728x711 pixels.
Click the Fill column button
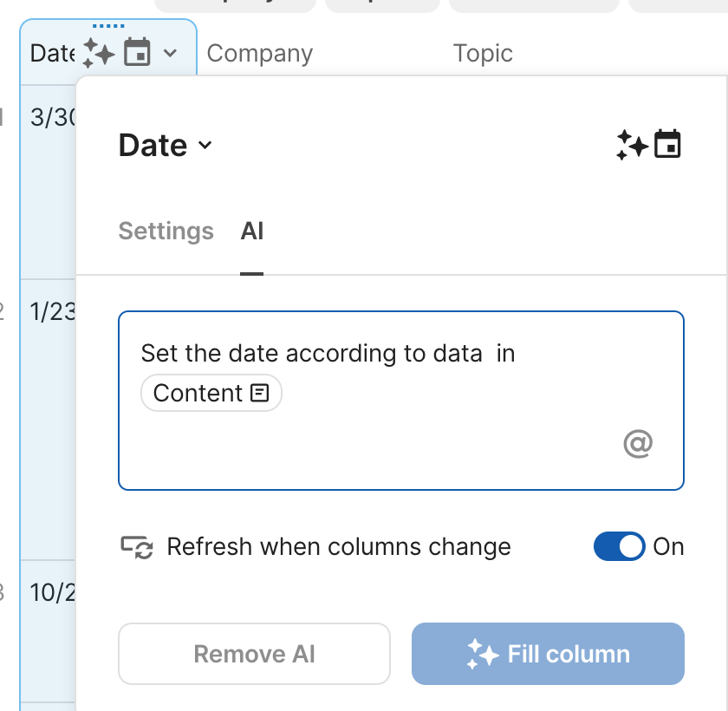point(548,654)
